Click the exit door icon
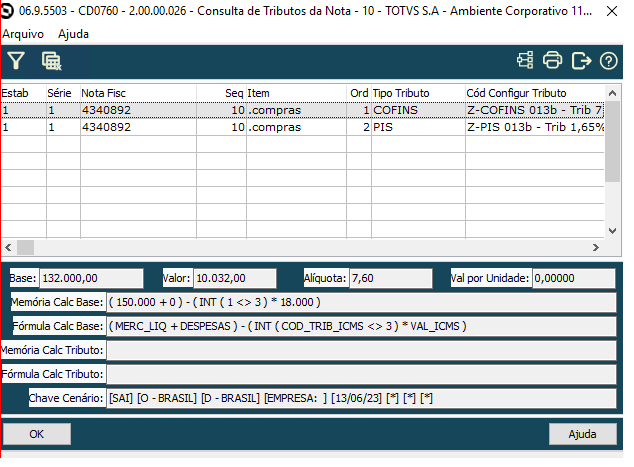Image resolution: width=634 pixels, height=467 pixels. coord(581,61)
